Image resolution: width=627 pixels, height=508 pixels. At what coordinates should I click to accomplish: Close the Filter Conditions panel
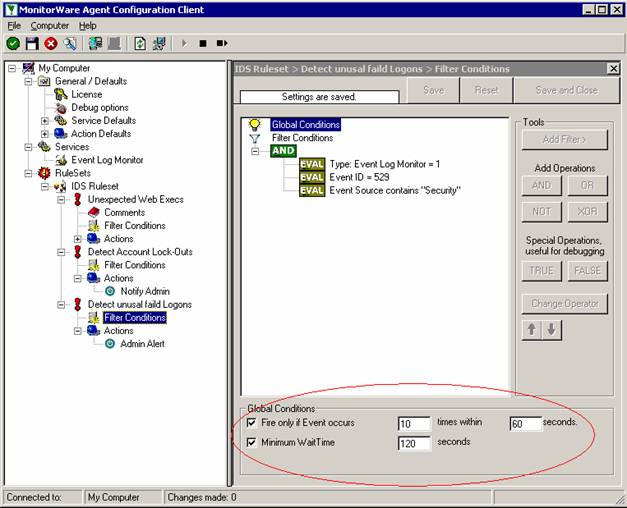613,69
